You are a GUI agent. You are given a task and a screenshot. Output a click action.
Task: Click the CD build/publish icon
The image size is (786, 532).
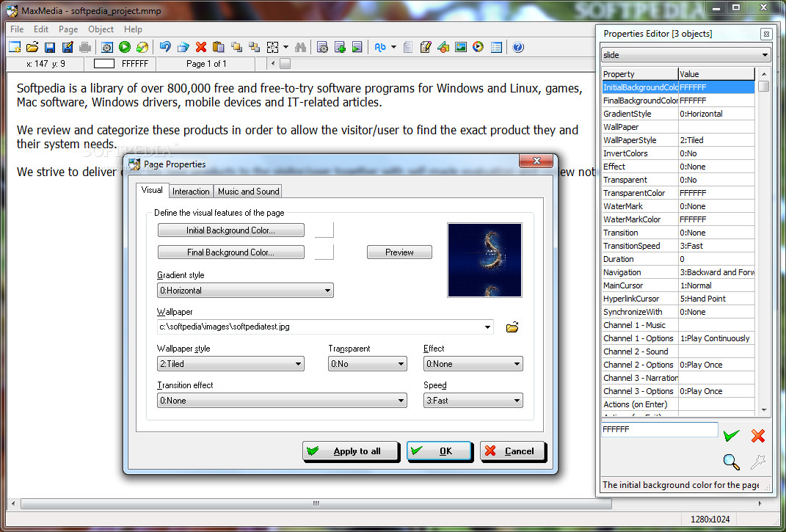coord(142,47)
